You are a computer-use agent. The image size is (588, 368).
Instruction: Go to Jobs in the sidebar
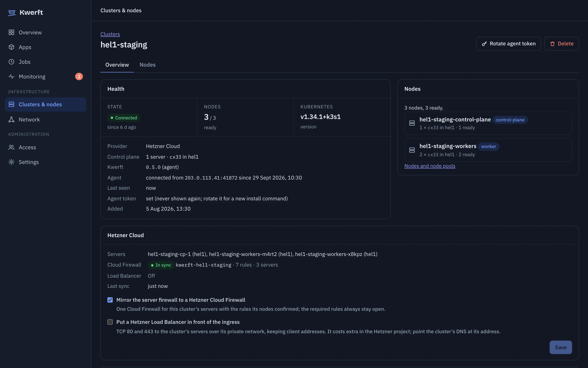coord(46,62)
